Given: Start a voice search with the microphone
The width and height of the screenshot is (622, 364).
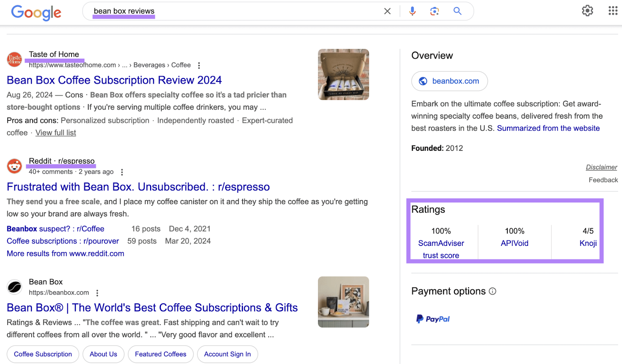Looking at the screenshot, I should click(x=412, y=11).
